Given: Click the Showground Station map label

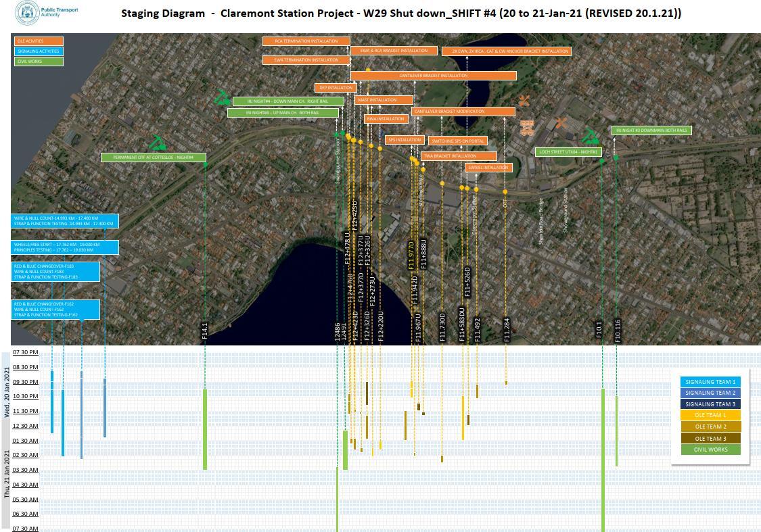Looking at the screenshot, I should 566,210.
